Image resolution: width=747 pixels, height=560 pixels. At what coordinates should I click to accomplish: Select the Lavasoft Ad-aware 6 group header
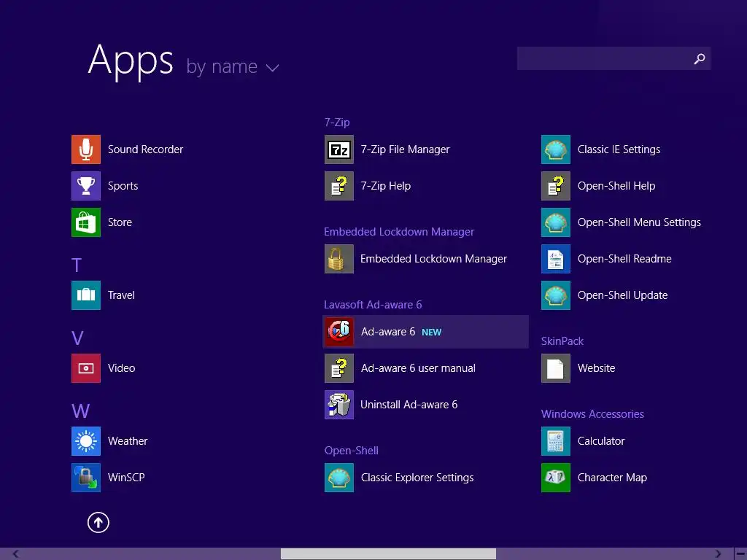pos(373,305)
